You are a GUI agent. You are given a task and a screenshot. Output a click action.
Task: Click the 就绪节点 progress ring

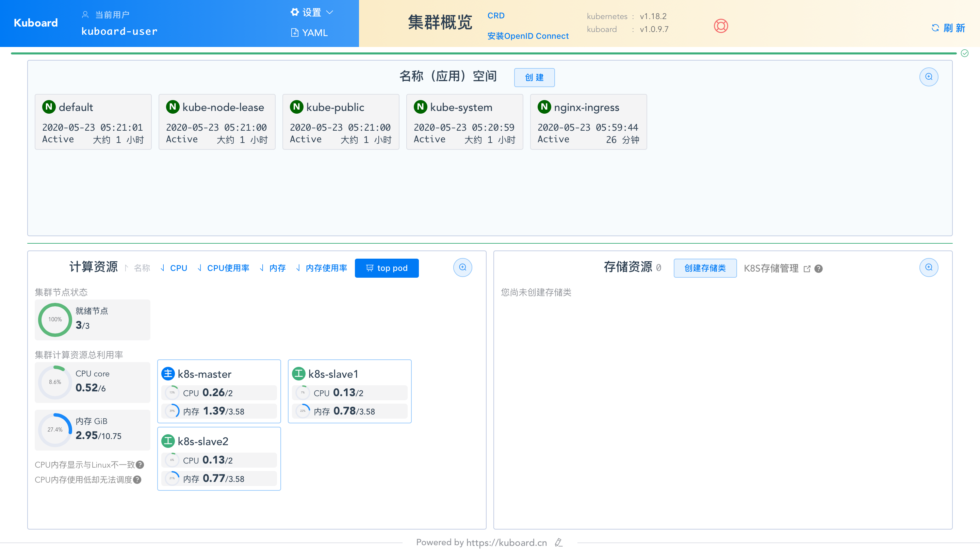pyautogui.click(x=54, y=320)
